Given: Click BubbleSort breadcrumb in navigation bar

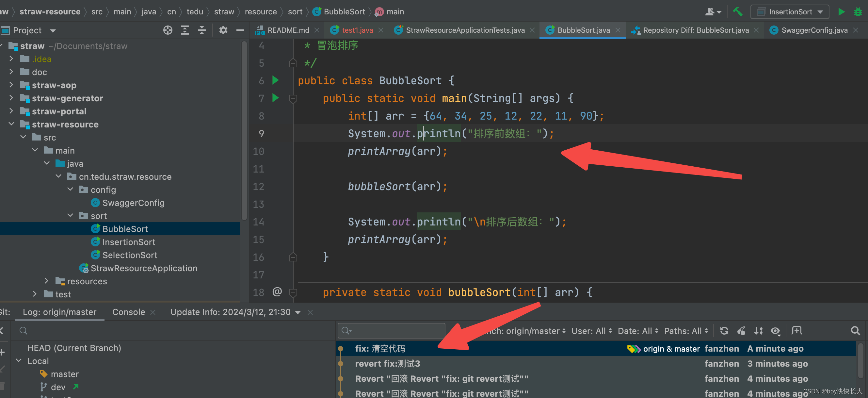Looking at the screenshot, I should pos(339,12).
